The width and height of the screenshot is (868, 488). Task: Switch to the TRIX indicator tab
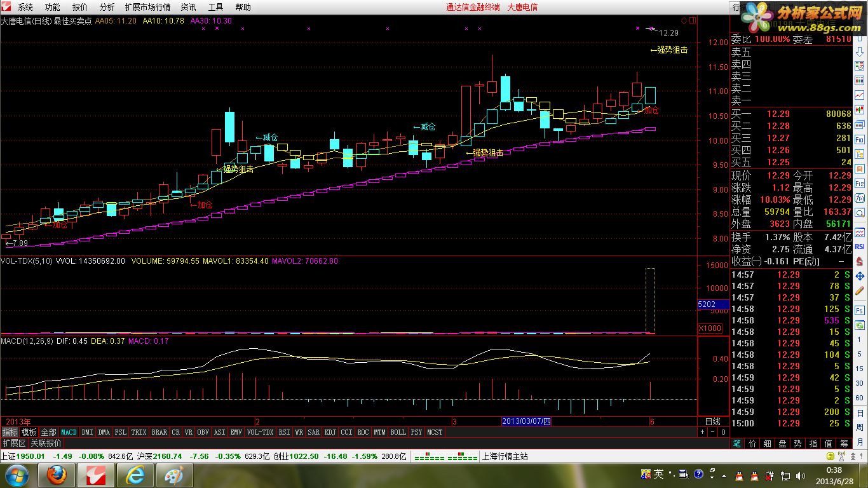point(139,432)
